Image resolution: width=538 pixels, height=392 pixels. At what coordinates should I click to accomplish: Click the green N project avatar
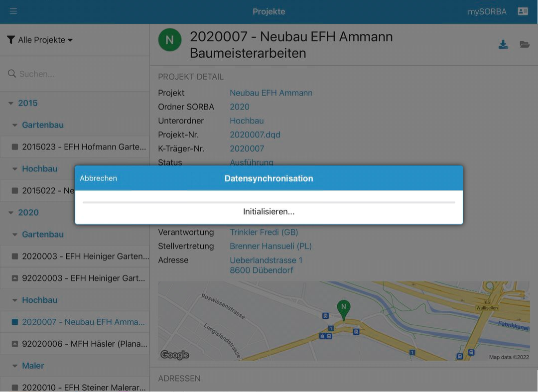(170, 40)
